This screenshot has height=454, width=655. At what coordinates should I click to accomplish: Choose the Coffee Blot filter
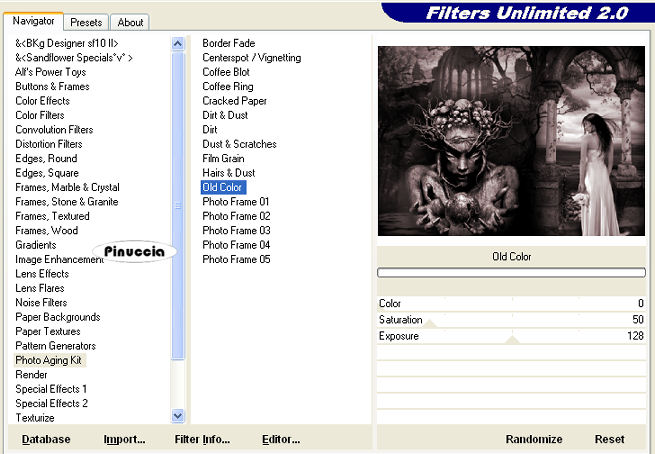[x=226, y=72]
